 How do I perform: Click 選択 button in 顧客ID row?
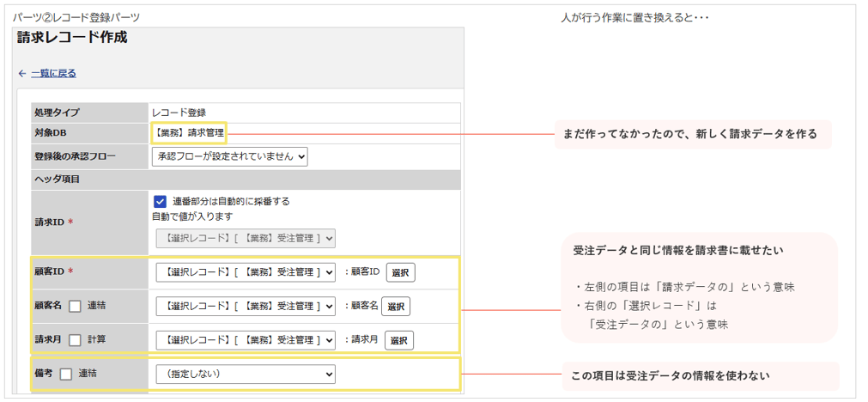400,272
